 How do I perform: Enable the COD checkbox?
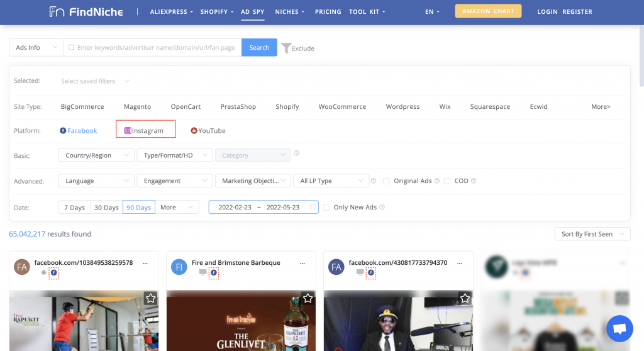[x=447, y=181]
